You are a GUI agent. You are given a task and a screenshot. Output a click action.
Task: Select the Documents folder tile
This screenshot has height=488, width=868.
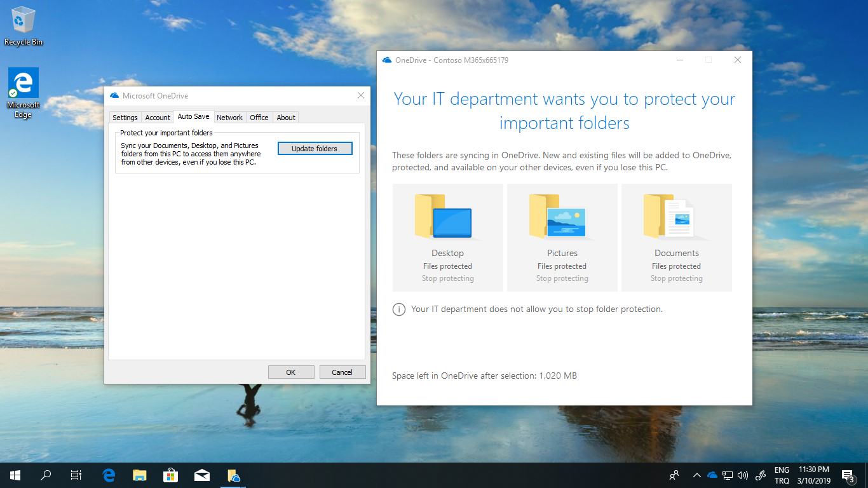(x=677, y=238)
